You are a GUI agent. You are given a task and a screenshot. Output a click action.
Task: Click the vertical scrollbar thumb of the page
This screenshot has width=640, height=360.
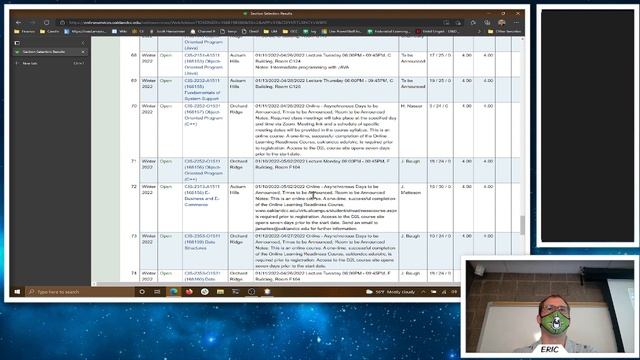click(522, 225)
